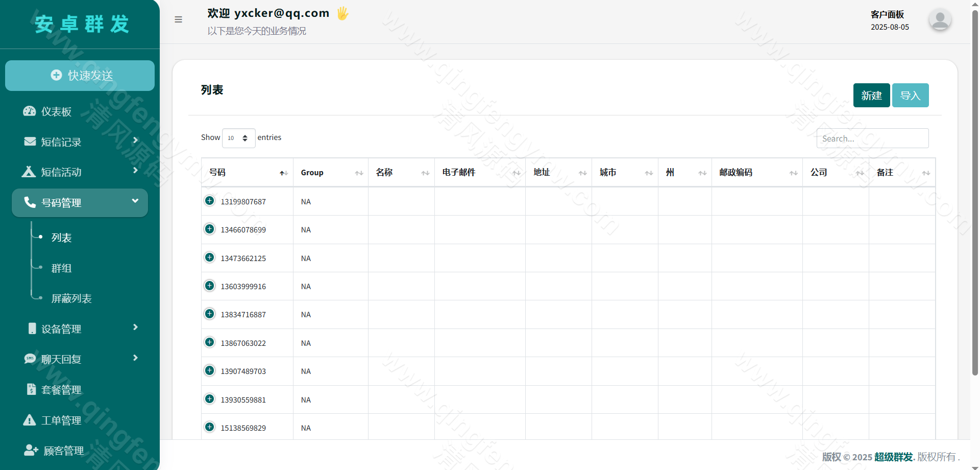Viewport: 980px width, 470px height.
Task: Click the 导入 import button
Action: (910, 96)
